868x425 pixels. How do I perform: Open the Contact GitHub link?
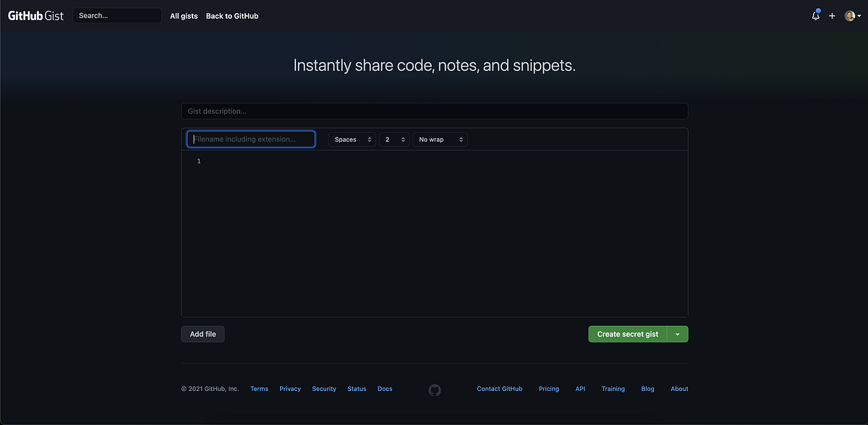pyautogui.click(x=499, y=389)
